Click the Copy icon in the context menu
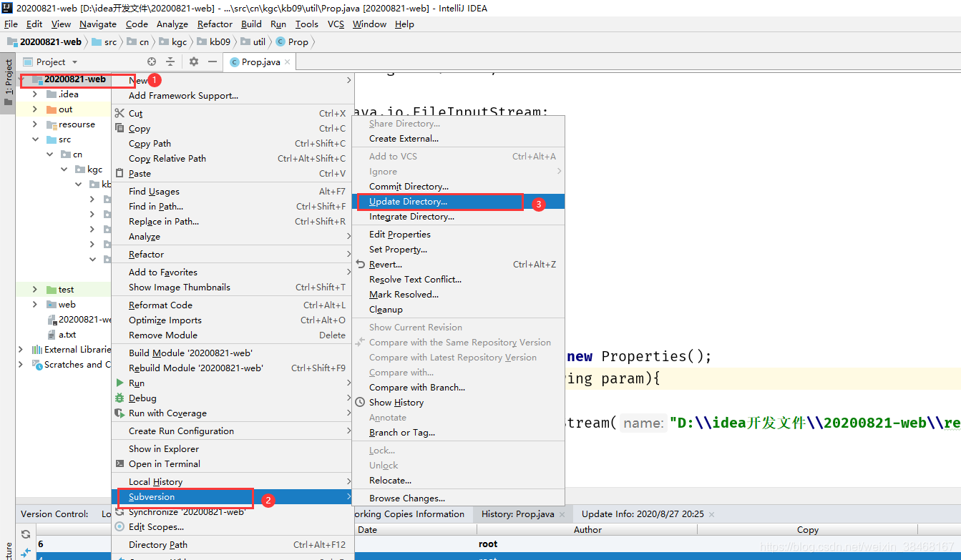Viewport: 961px width, 560px height. [119, 128]
